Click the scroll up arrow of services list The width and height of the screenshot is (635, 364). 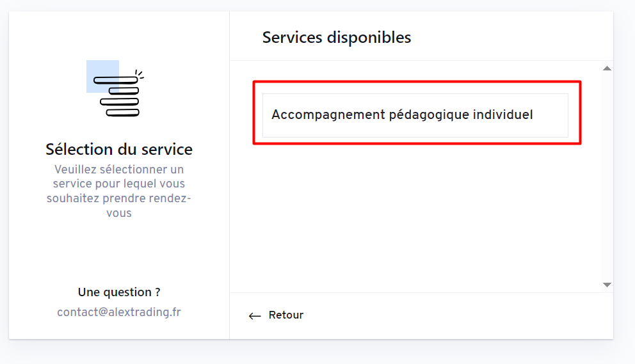[x=607, y=68]
